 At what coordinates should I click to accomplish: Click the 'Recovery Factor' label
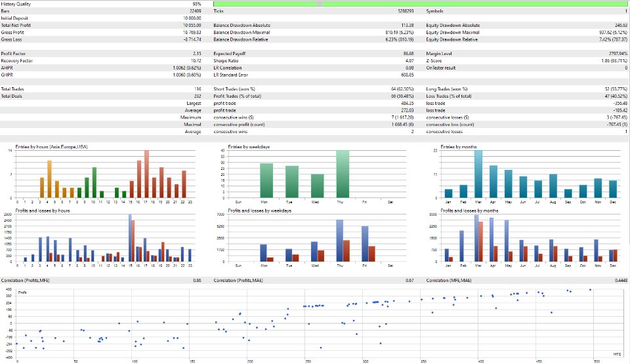point(17,61)
